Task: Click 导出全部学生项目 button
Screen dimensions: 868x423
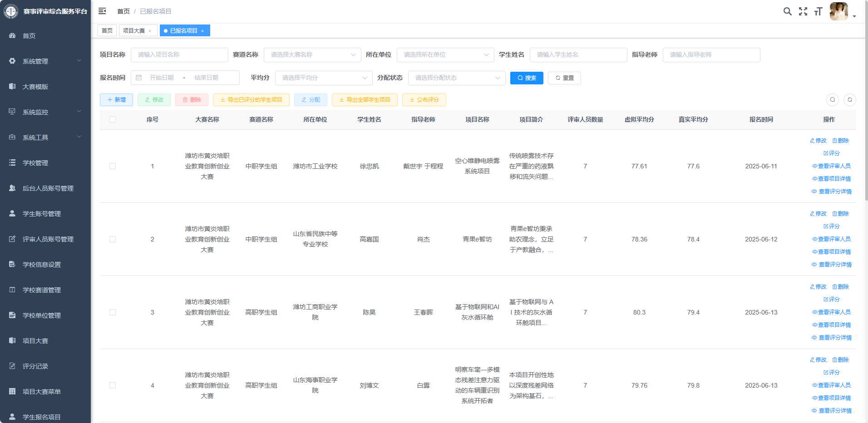Action: [x=365, y=100]
